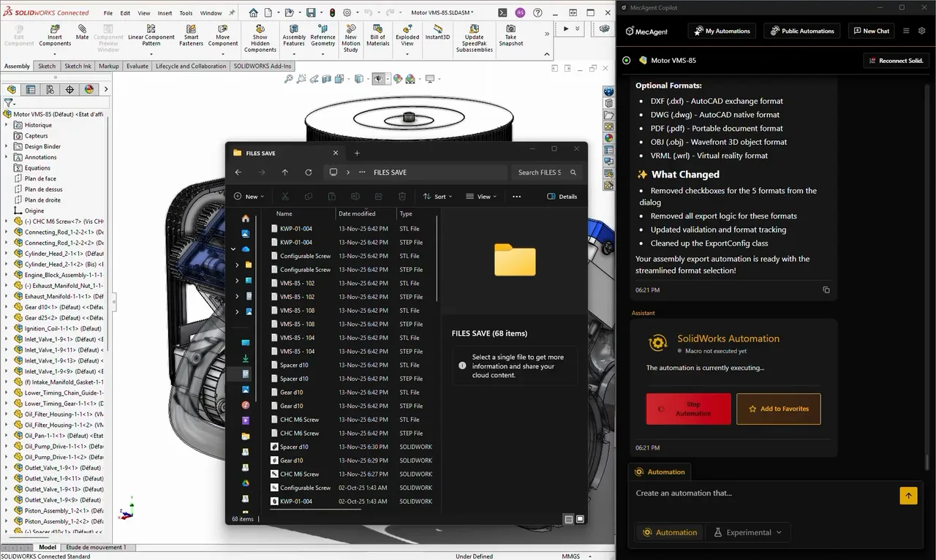
Task: Switch File Explorer to thumbnails view
Action: coord(581,519)
